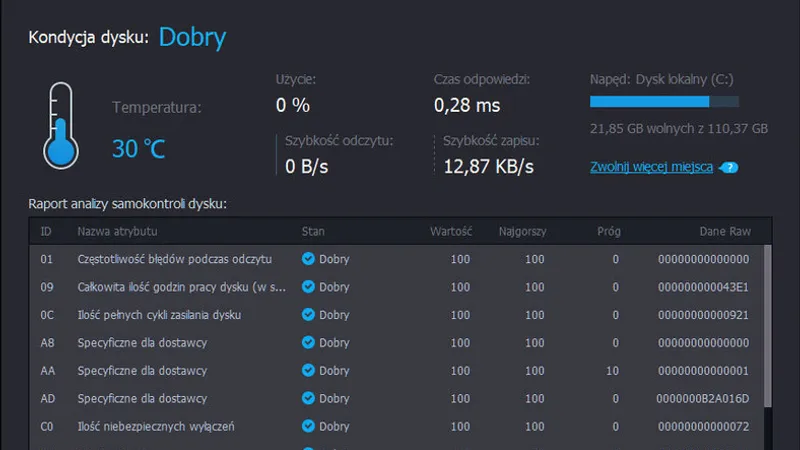Click status check icon in row AA
Screen dimensions: 800x450
[309, 371]
